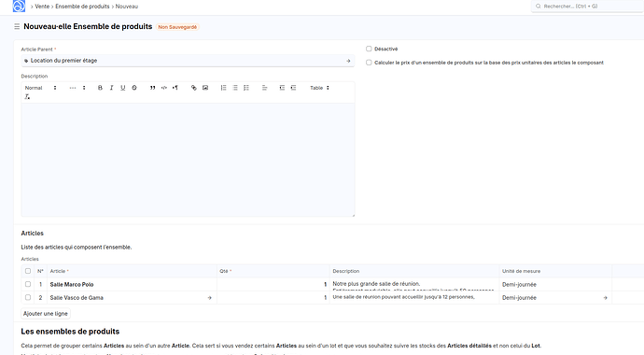Enable calculating bundle price from unit prices
This screenshot has height=355, width=644.
[369, 63]
